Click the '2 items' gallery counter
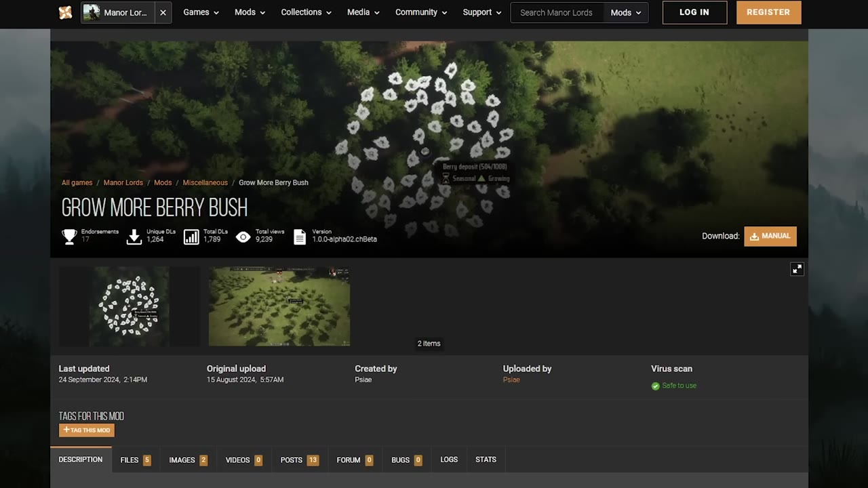 coord(429,344)
